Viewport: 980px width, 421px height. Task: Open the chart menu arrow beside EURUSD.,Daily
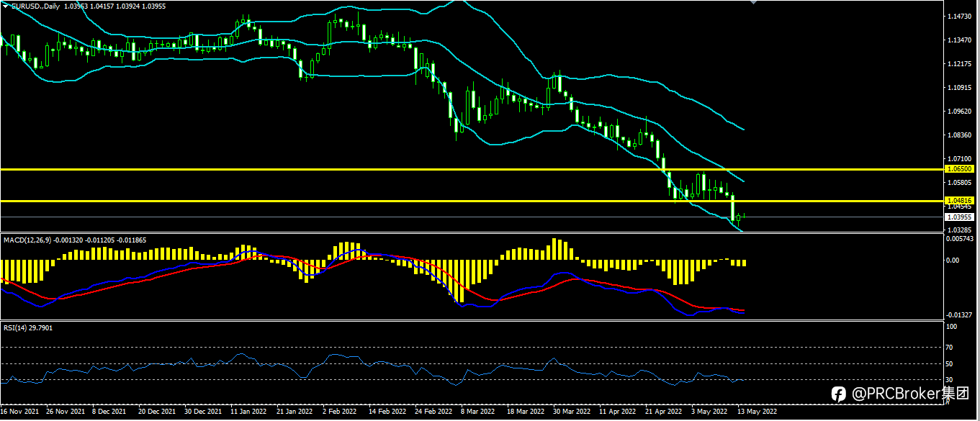[4, 6]
